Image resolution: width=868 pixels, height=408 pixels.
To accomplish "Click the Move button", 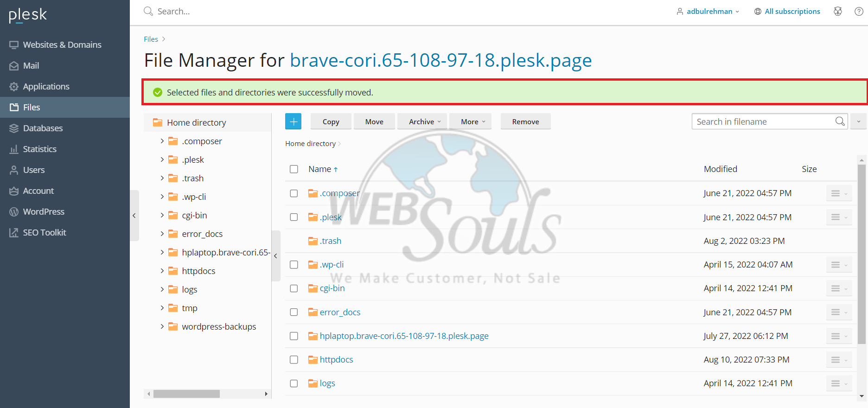I will pyautogui.click(x=374, y=121).
